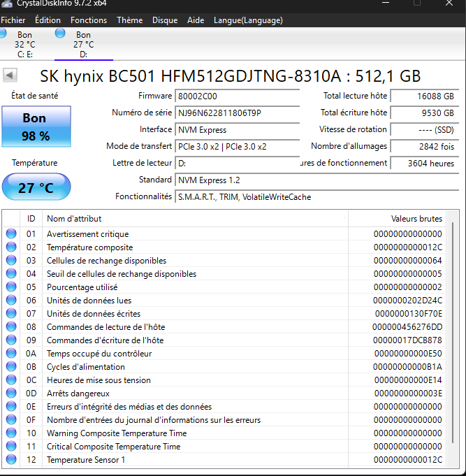Viewport: 466px width, 476px height.
Task: Click status orb beside Pourcentage utilisé
Action: tap(11, 287)
